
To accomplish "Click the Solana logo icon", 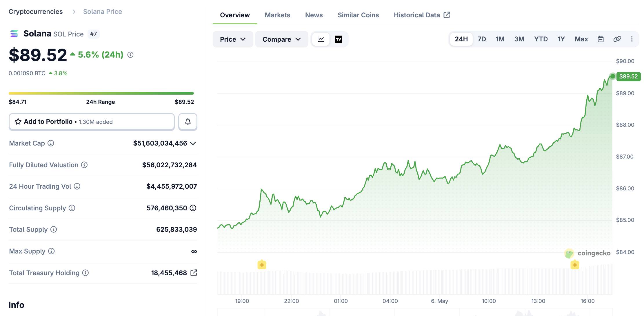I will tap(14, 34).
